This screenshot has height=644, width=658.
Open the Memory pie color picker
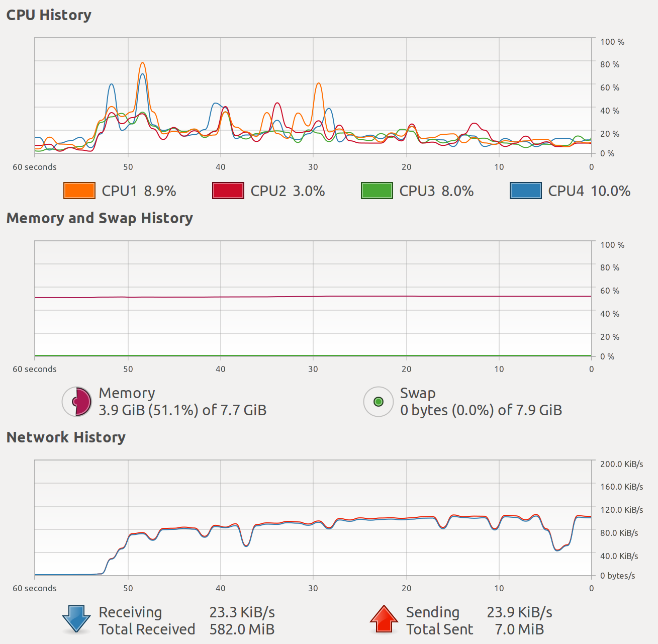(x=77, y=402)
